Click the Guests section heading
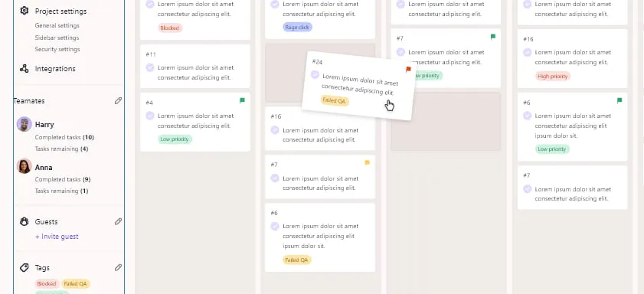644x294 pixels. click(x=46, y=222)
